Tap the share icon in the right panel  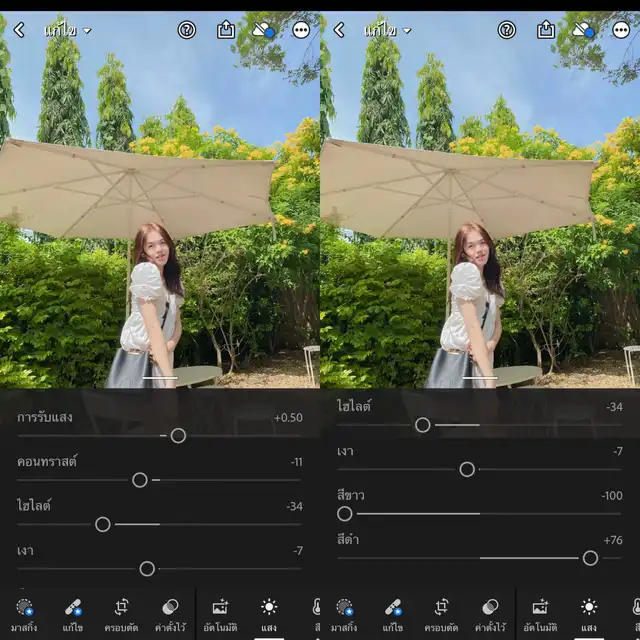(546, 30)
